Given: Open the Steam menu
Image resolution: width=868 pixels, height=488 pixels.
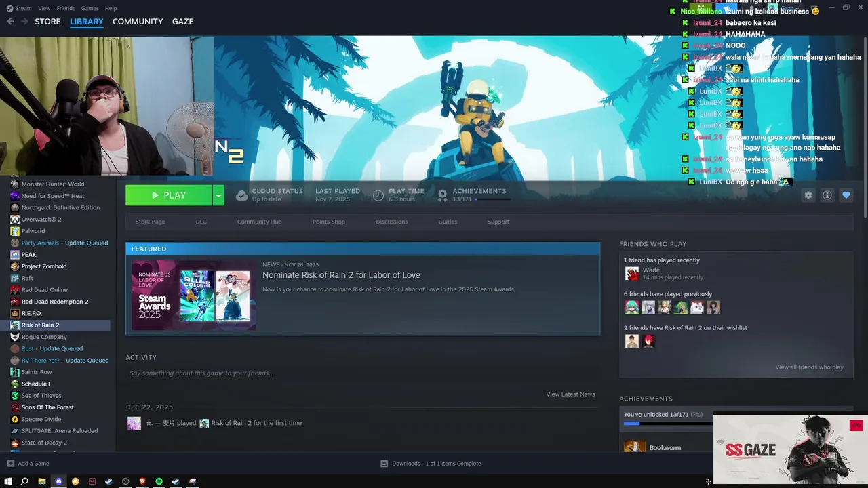Looking at the screenshot, I should coord(19,8).
